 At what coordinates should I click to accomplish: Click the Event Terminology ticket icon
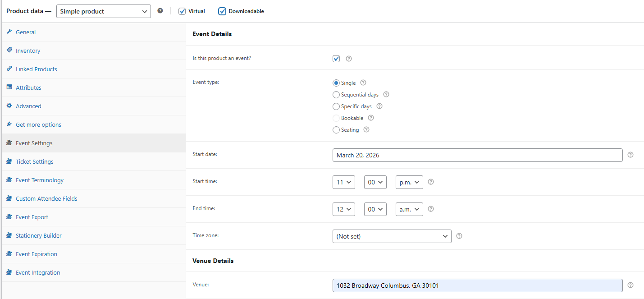click(9, 180)
